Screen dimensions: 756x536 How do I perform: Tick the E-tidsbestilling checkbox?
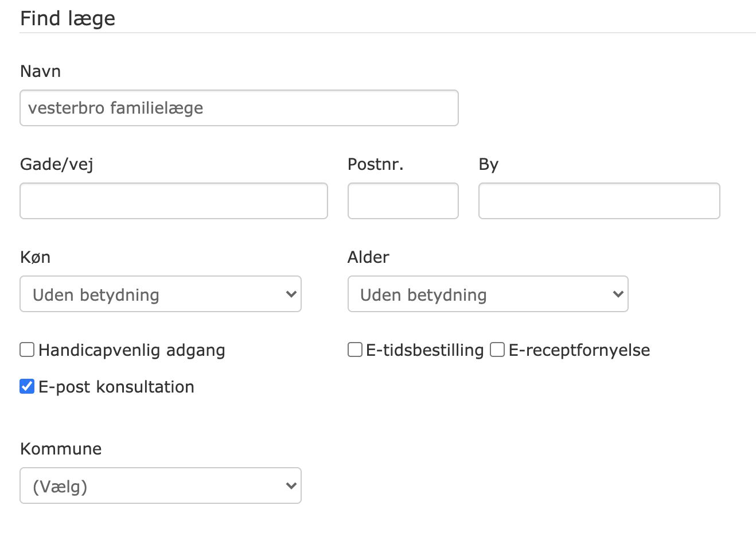[x=355, y=349]
